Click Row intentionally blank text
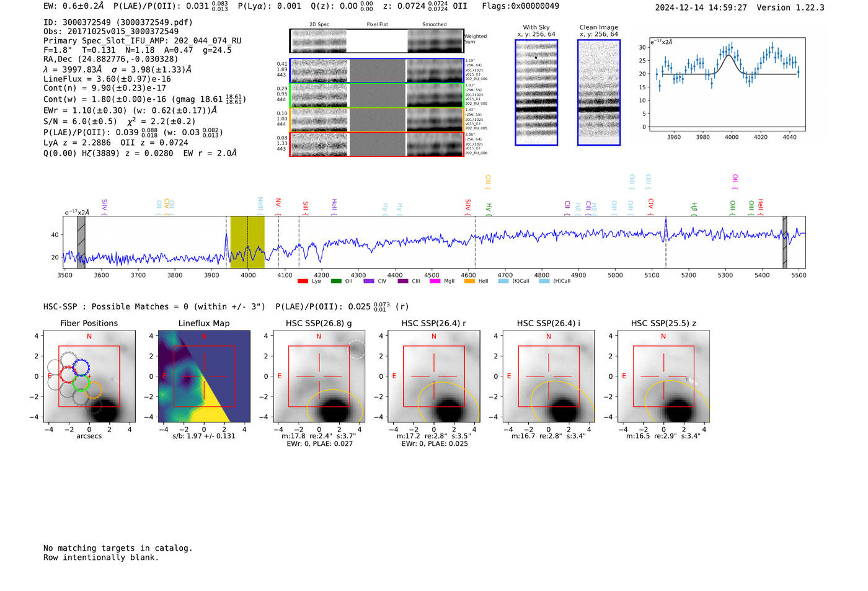The image size is (868, 591). coord(101,558)
